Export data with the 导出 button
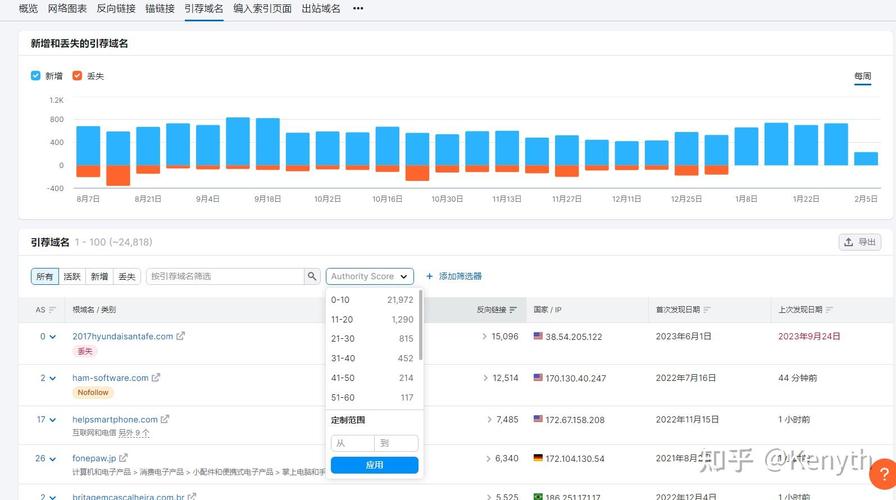Viewport: 896px width, 500px height. pos(860,242)
